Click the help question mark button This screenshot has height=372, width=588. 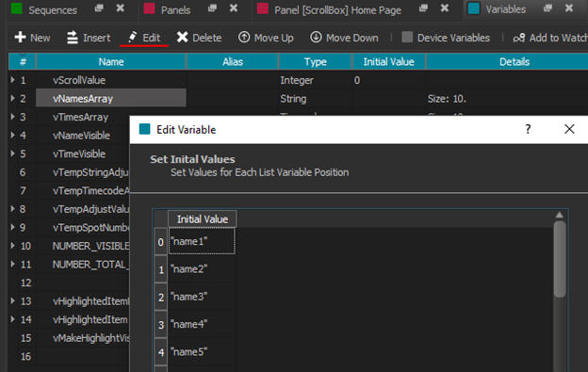coord(528,129)
